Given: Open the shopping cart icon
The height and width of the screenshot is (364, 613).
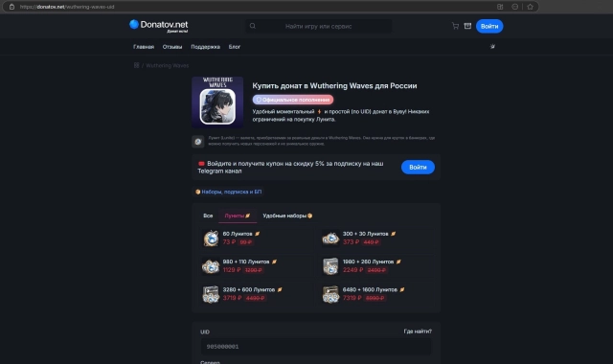Looking at the screenshot, I should [x=455, y=26].
